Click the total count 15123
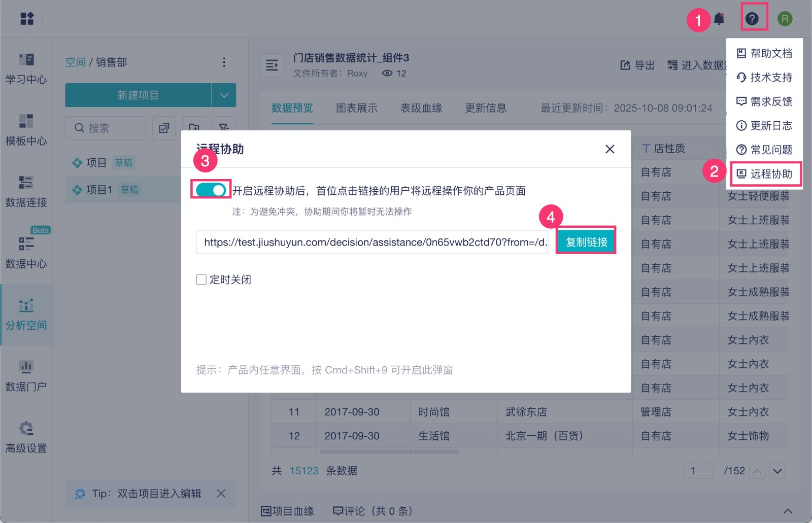This screenshot has height=523, width=812. 304,471
